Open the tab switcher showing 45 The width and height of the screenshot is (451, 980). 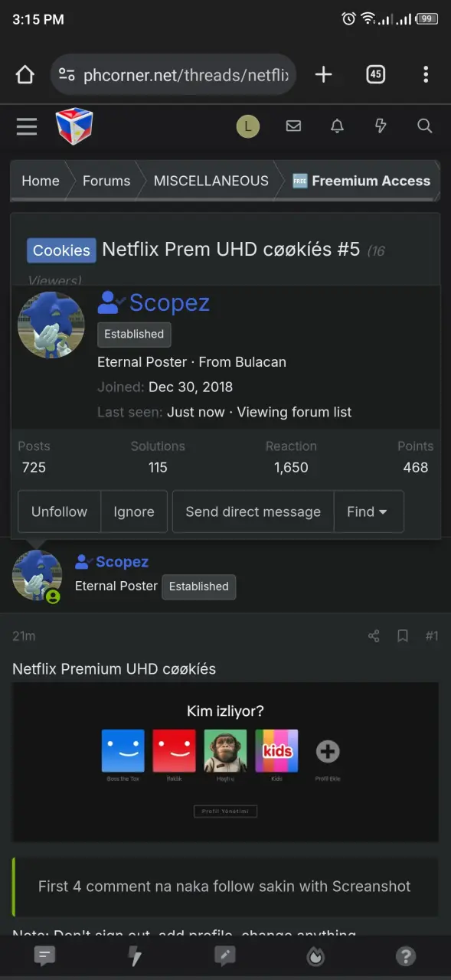click(x=375, y=74)
